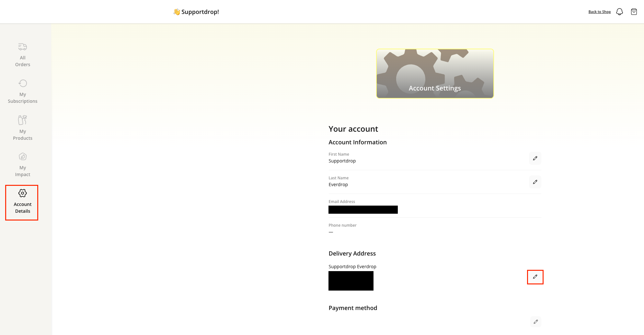The image size is (644, 335).
Task: Click the My Impact leaf icon
Action: click(23, 157)
